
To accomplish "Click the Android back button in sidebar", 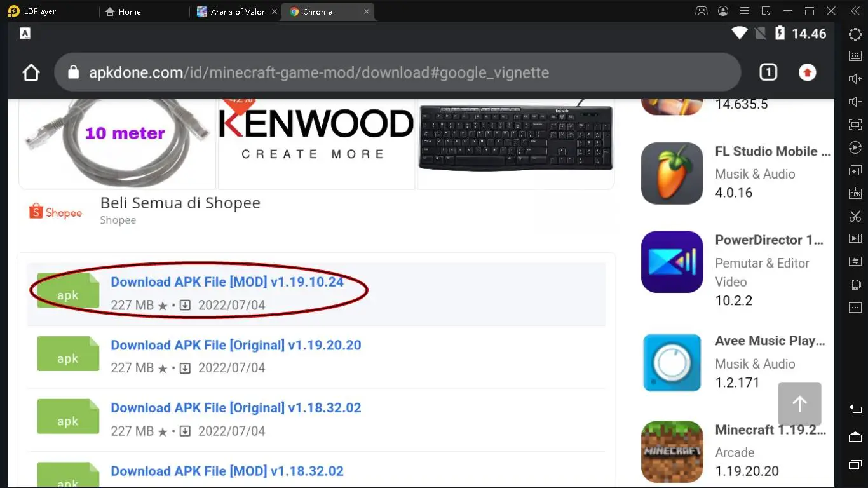I will (x=855, y=409).
